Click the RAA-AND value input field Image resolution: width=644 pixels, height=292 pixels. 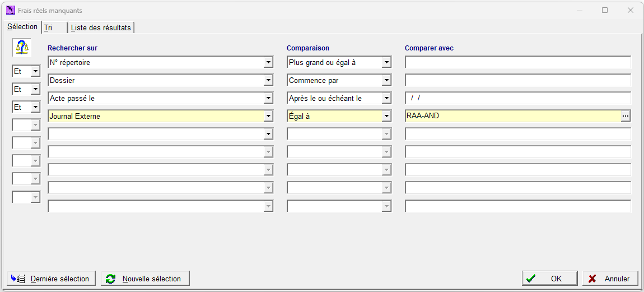pyautogui.click(x=512, y=117)
